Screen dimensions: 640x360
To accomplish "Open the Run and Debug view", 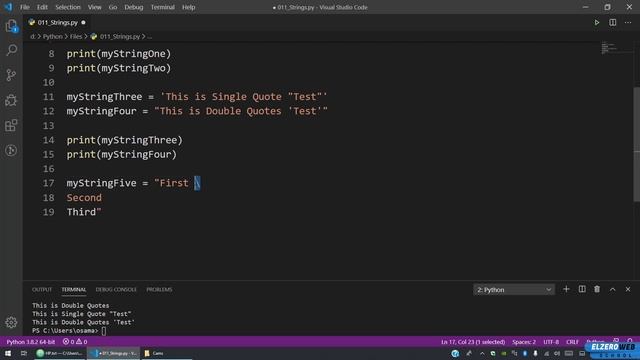I will pyautogui.click(x=11, y=100).
